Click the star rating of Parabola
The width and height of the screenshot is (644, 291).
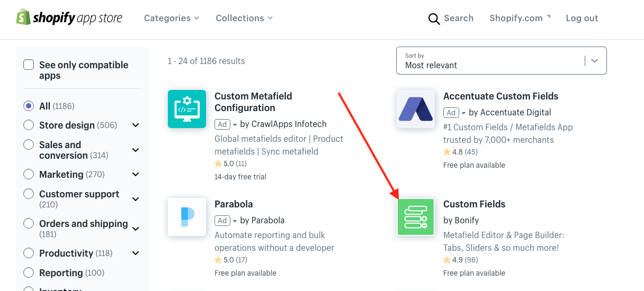pos(231,260)
